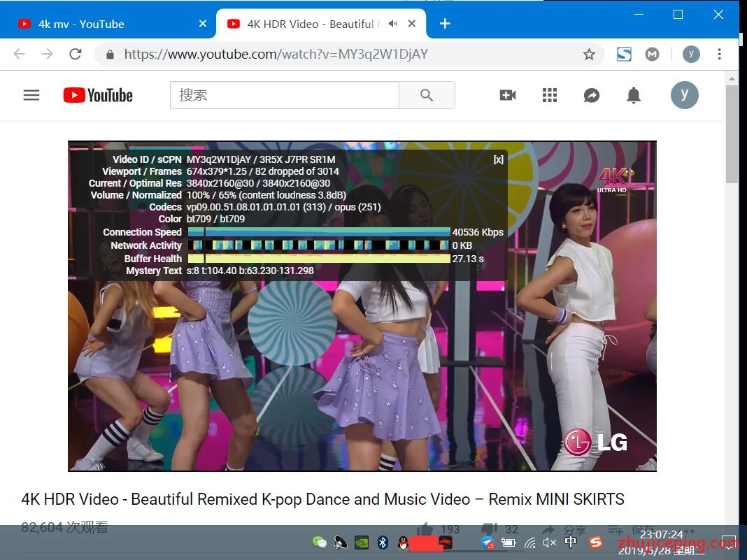Toggle the 中 input method indicator
Image resolution: width=747 pixels, height=560 pixels.
pyautogui.click(x=570, y=542)
